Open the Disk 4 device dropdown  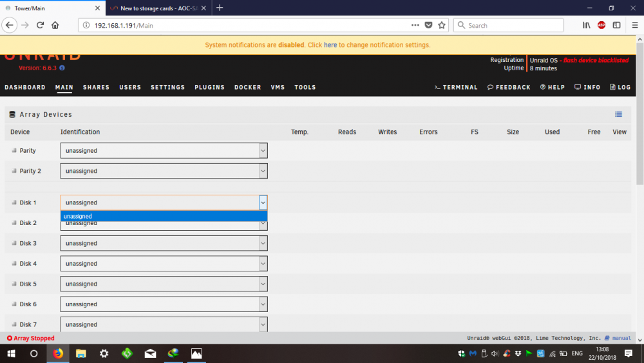coord(164,263)
